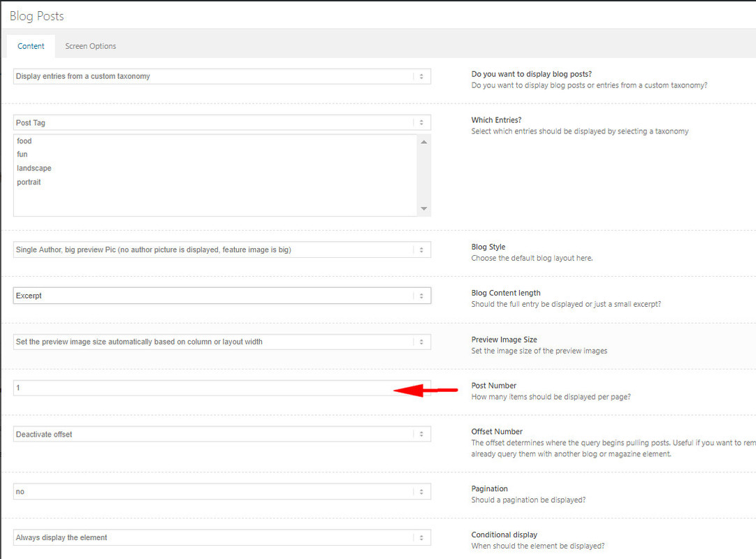The image size is (756, 559).
Task: Select the 'landscape' tag entry
Action: click(x=34, y=168)
